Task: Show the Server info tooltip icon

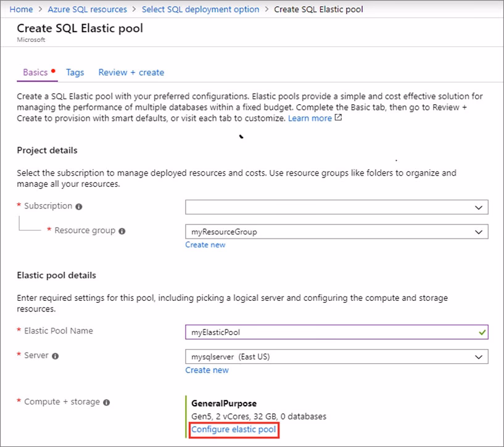Action: tap(56, 356)
